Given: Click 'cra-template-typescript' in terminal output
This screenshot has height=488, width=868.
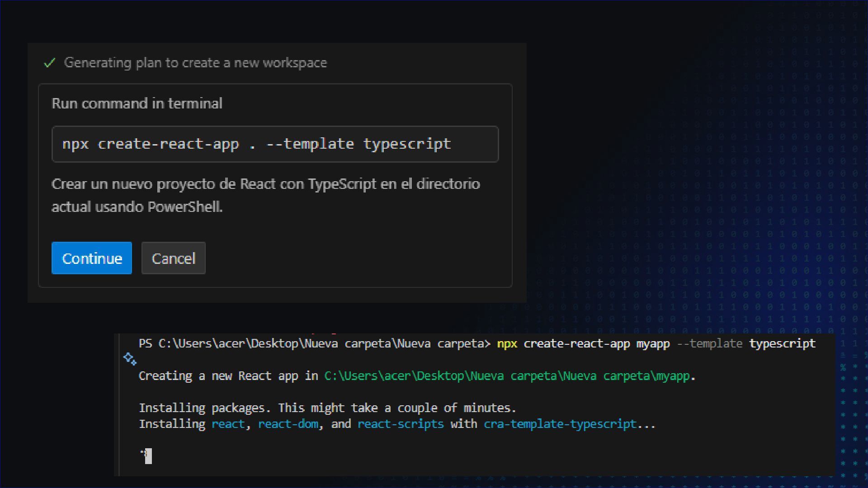Looking at the screenshot, I should [x=560, y=424].
